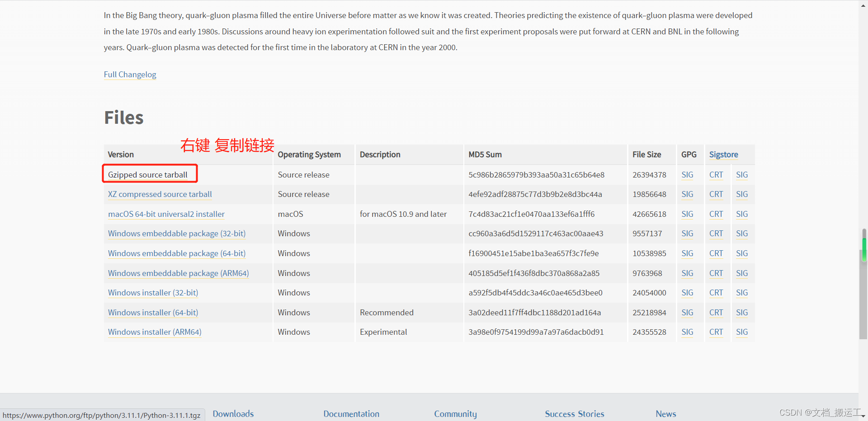This screenshot has height=421, width=868.
Task: Click the File Size column header
Action: click(x=646, y=154)
